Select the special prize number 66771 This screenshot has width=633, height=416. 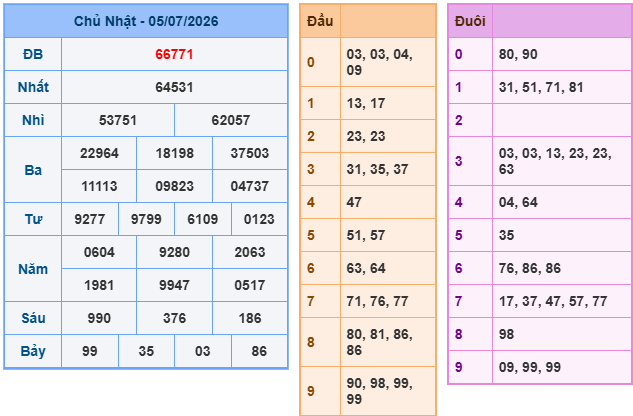tap(174, 54)
